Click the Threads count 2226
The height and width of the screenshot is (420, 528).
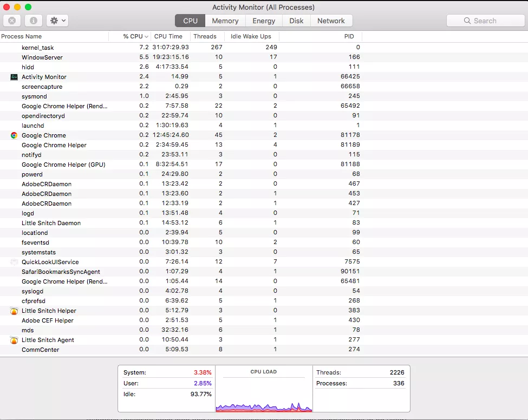click(397, 372)
